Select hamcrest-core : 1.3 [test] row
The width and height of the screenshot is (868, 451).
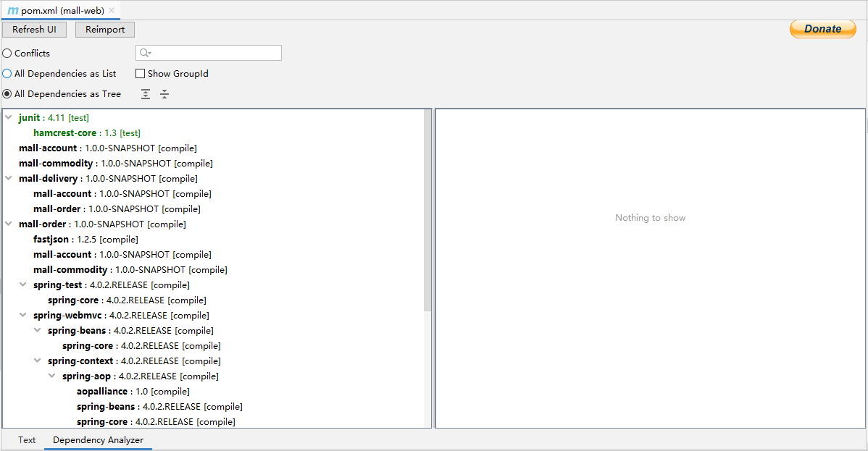click(x=87, y=132)
